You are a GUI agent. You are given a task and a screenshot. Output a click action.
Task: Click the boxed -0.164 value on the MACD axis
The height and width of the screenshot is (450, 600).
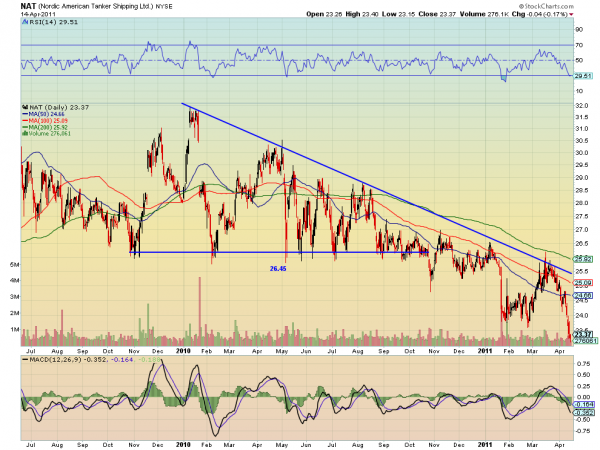584,404
